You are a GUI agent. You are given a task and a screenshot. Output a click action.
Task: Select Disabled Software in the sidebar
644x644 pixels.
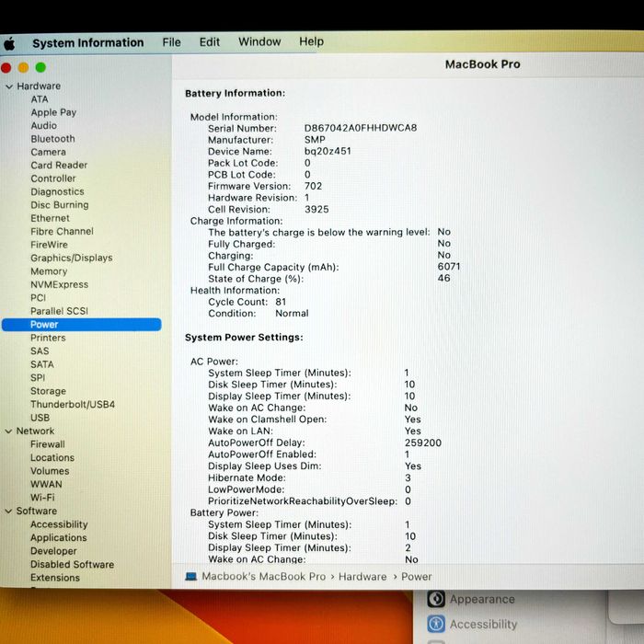coord(72,564)
